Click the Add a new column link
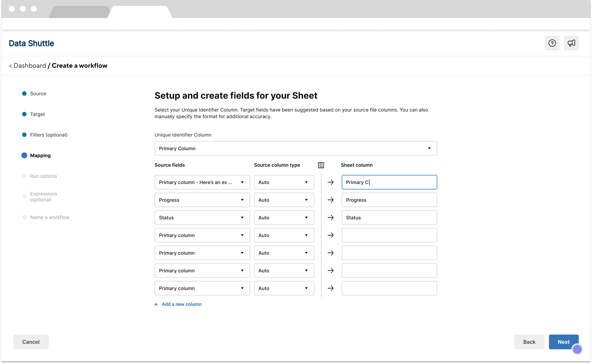The width and height of the screenshot is (592, 364). tap(181, 304)
